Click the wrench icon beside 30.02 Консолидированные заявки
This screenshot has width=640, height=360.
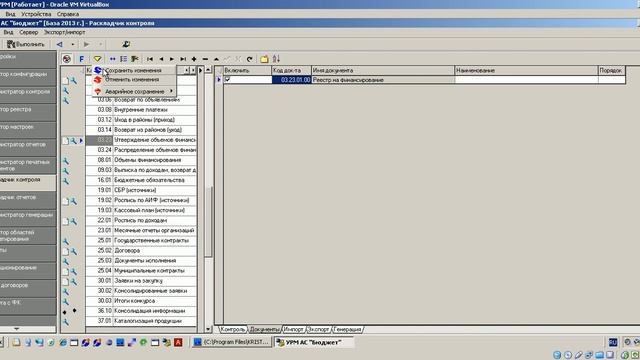[x=66, y=291]
